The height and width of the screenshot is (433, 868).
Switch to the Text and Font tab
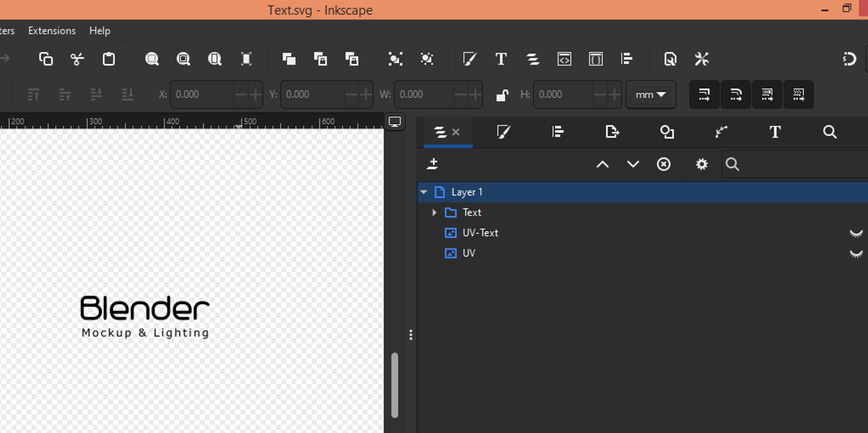pos(775,132)
